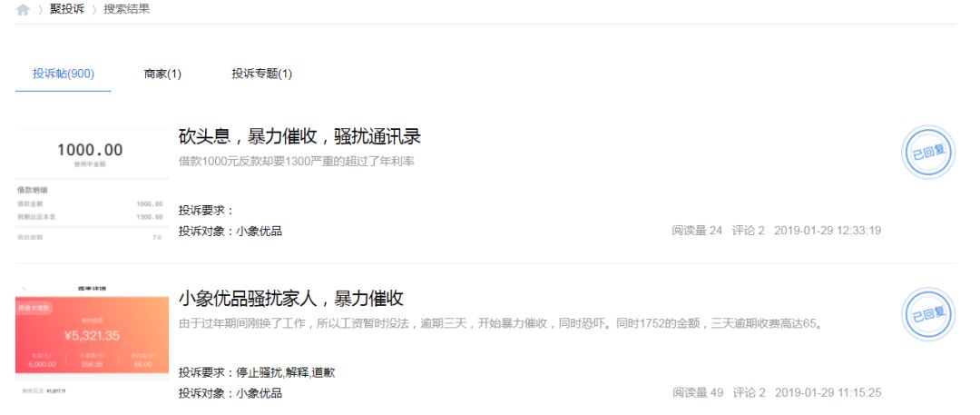Click 投诉要求：停止骚扰,解释,道歉 line
This screenshot has width=980, height=415.
[257, 372]
